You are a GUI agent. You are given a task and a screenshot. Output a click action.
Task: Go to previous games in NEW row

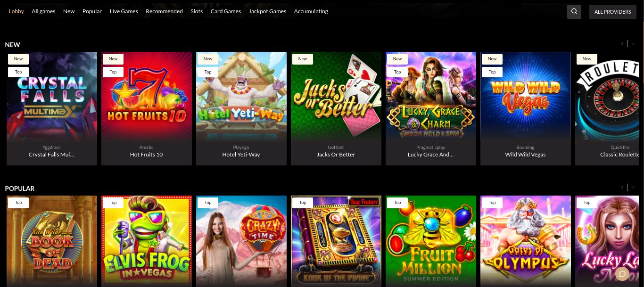coord(622,44)
